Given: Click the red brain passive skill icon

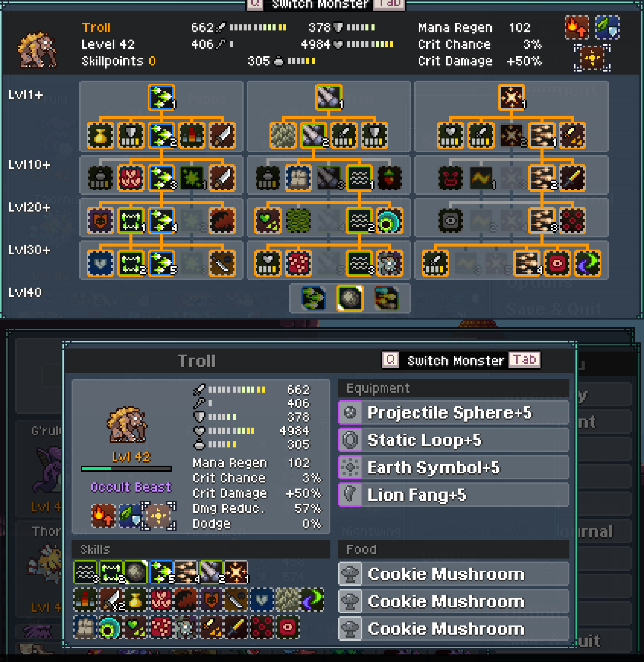Looking at the screenshot, I should pyautogui.click(x=131, y=178).
